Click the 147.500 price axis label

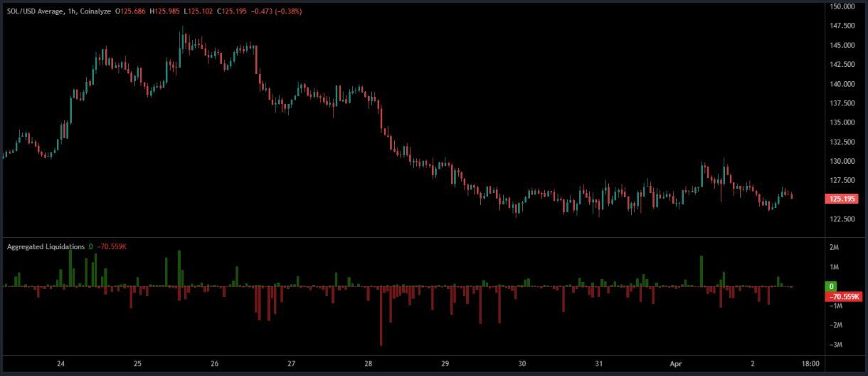click(842, 26)
